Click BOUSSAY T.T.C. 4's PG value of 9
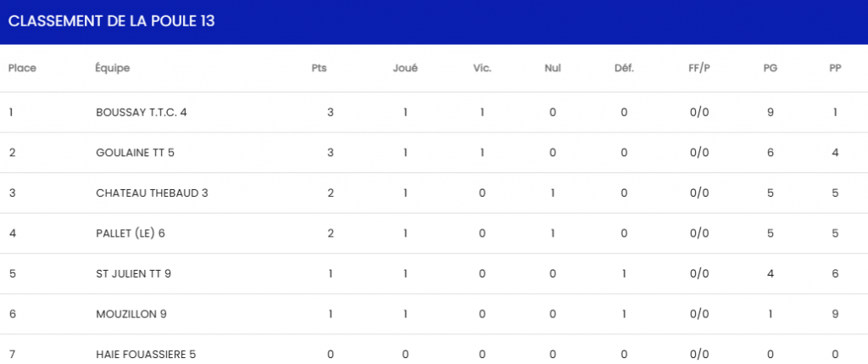The image size is (868, 364). click(771, 112)
